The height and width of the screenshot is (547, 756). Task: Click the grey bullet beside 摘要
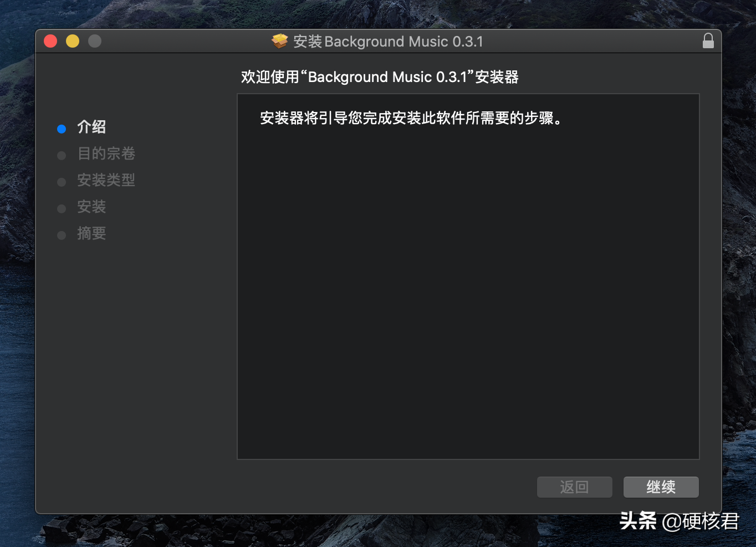[62, 236]
